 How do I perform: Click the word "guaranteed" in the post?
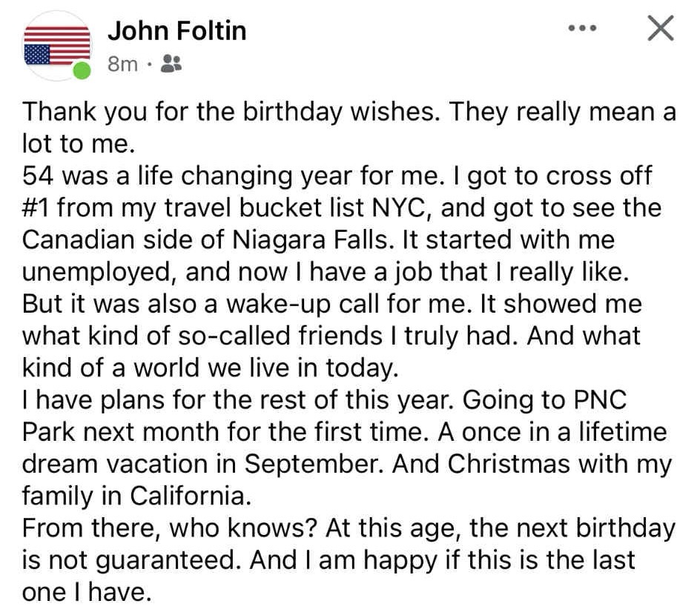click(165, 561)
